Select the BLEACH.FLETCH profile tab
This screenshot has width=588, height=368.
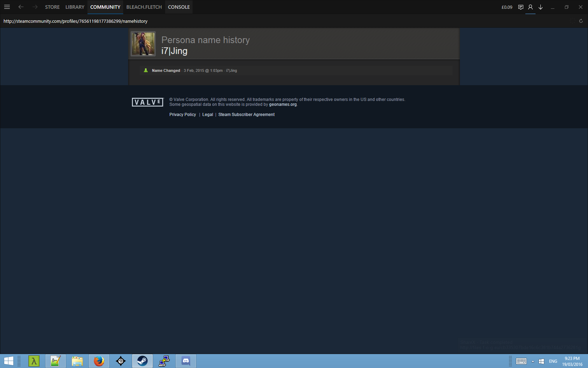144,7
